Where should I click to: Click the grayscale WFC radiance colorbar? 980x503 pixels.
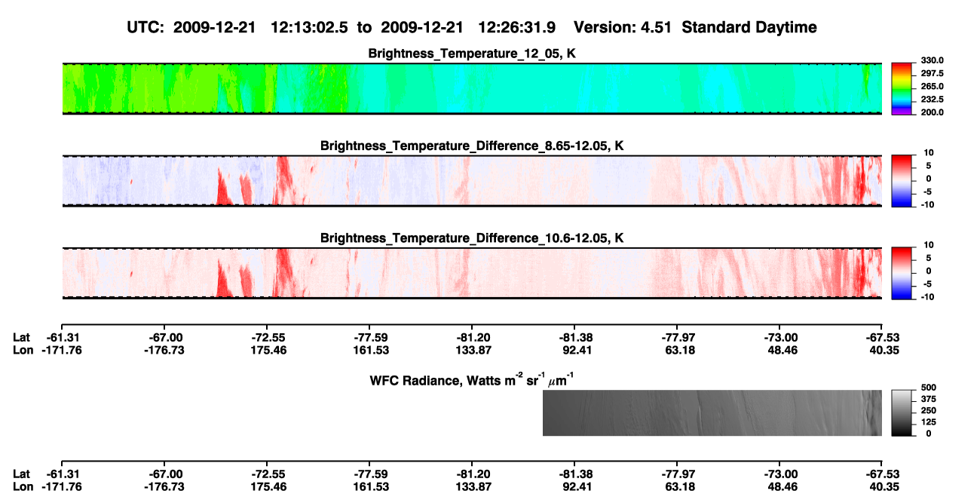[902, 413]
